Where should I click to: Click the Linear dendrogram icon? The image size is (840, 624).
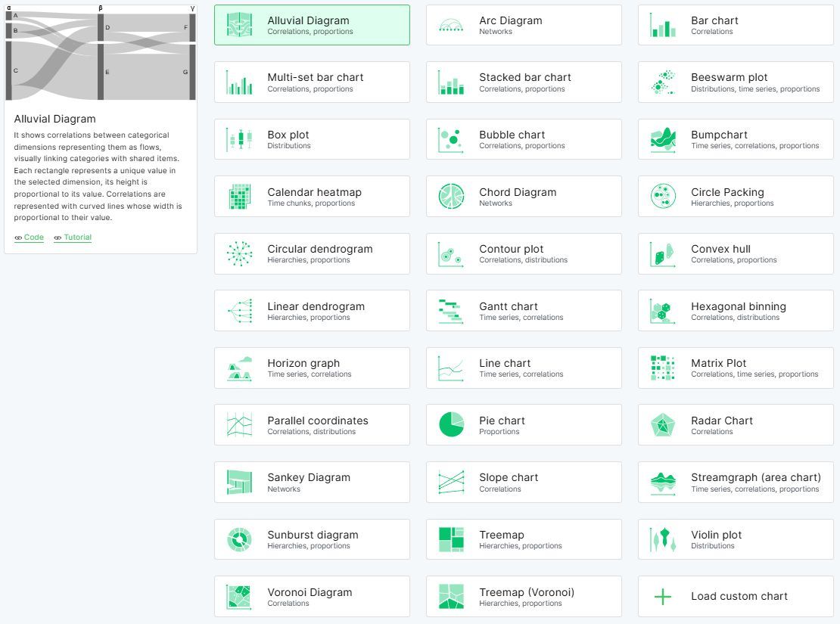tap(239, 311)
